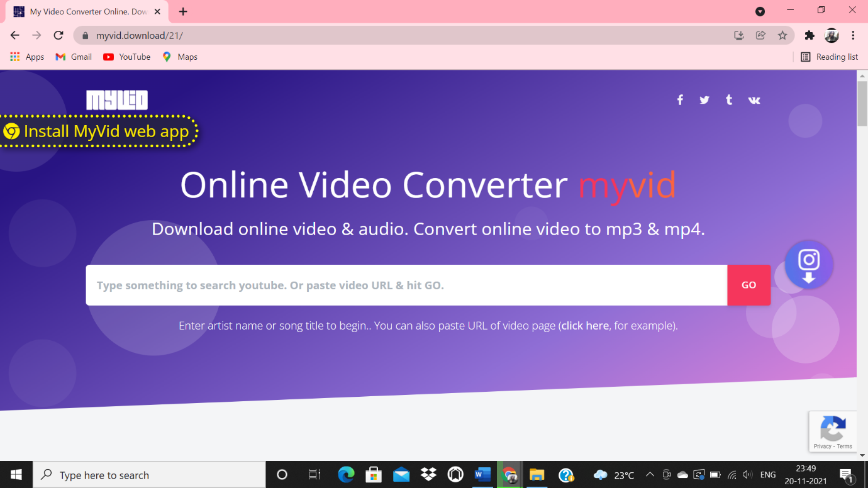The image size is (868, 488).
Task: Install app via address bar icon
Action: (x=739, y=35)
